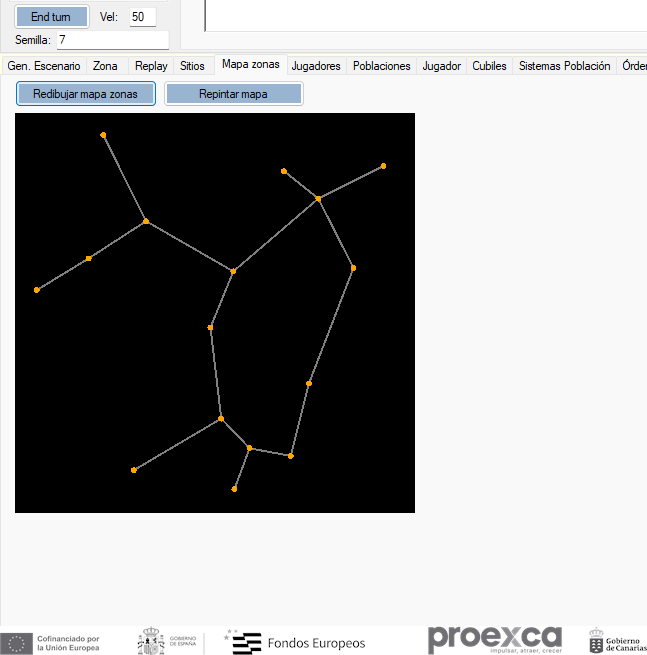The height and width of the screenshot is (655, 647).
Task: Click the End turn button
Action: pos(52,17)
